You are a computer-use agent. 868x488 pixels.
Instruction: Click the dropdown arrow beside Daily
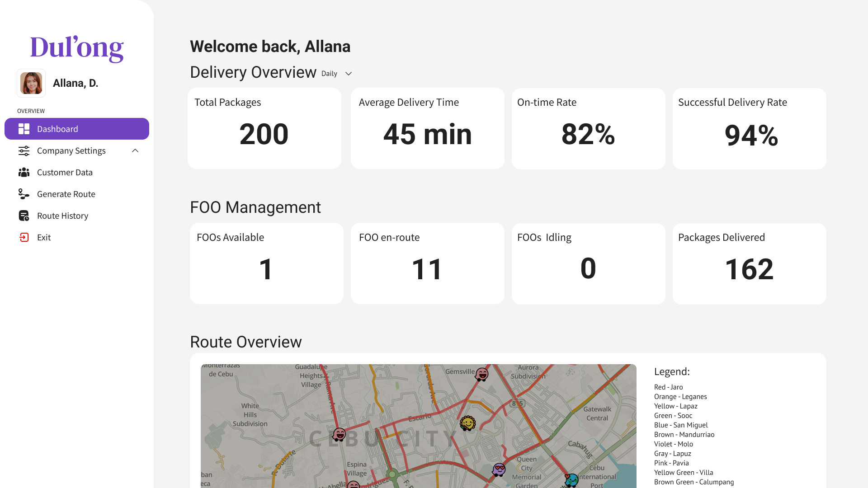pos(349,74)
